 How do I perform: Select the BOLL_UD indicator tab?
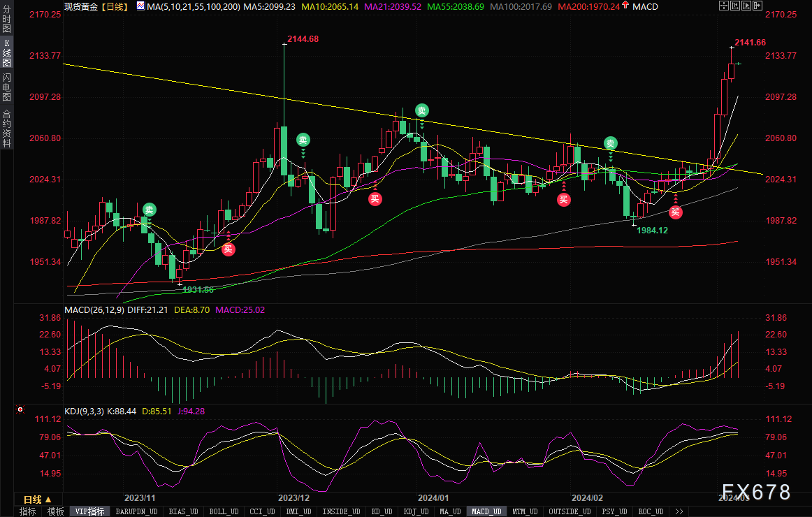[224, 511]
